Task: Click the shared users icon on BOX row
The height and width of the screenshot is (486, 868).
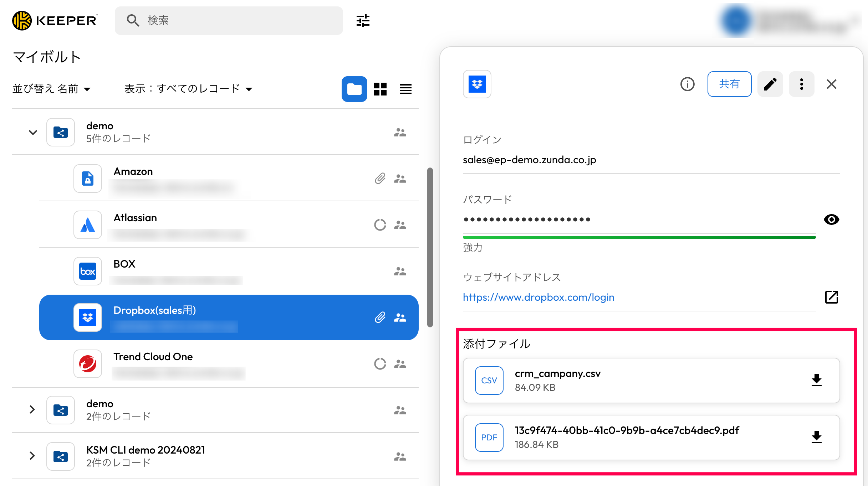Action: [x=400, y=271]
